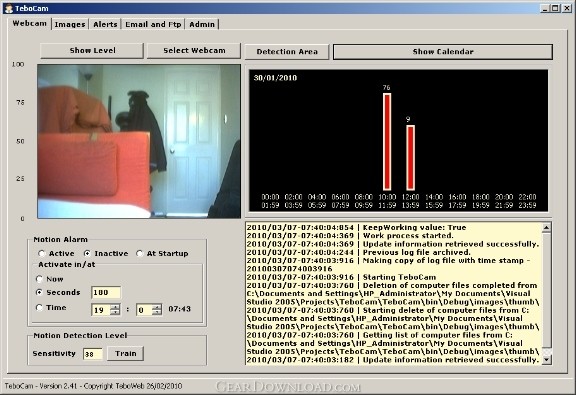Click the Train sensitivity button
The height and width of the screenshot is (395, 576).
coord(125,353)
